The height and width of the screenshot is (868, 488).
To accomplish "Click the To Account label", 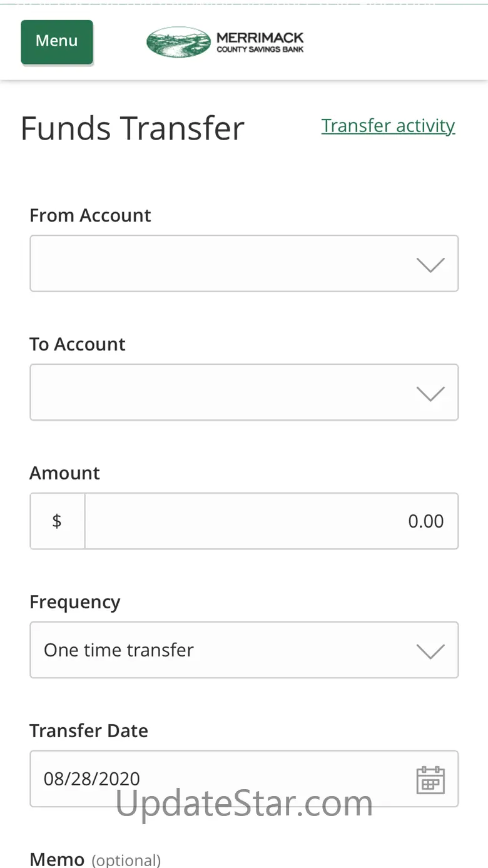I will click(x=78, y=344).
